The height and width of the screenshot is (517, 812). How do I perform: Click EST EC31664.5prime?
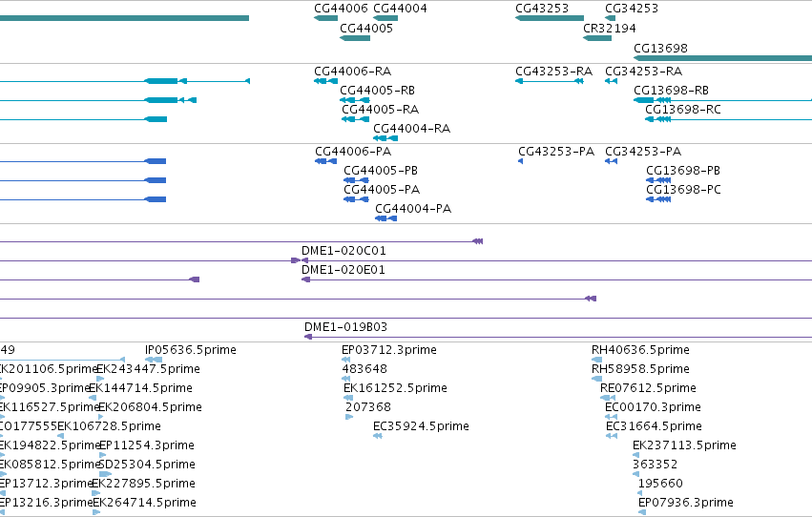(654, 426)
